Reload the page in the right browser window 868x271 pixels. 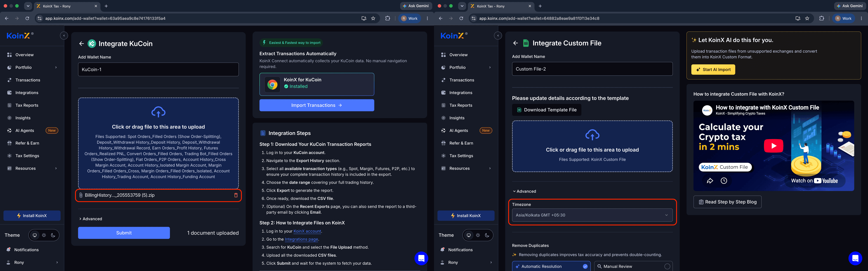pos(461,19)
